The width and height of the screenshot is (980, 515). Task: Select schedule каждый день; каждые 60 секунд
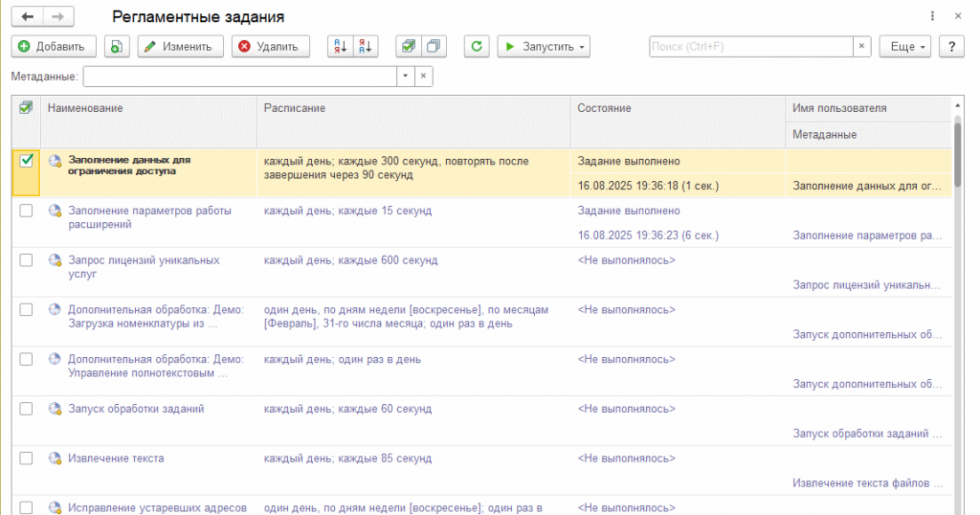347,409
